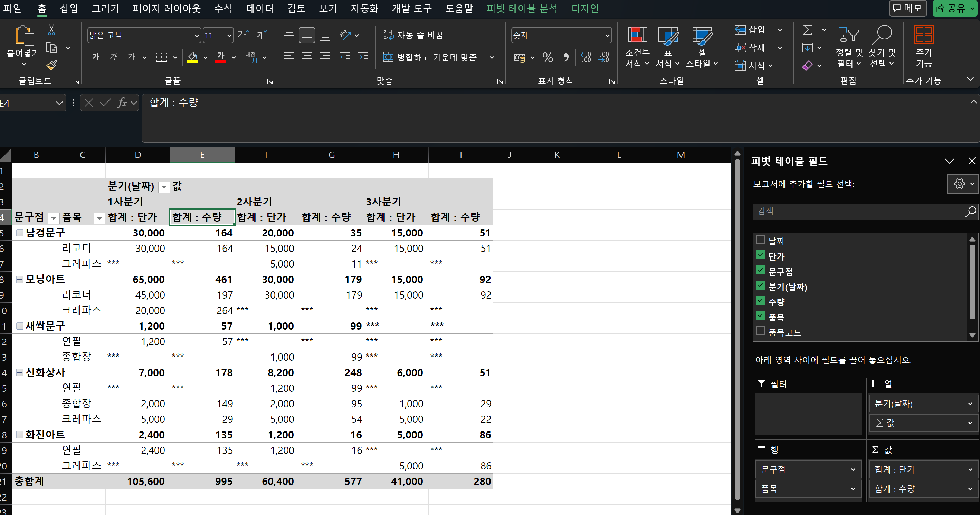Open the number format (숫자) dropdown
980x515 pixels.
click(x=607, y=36)
